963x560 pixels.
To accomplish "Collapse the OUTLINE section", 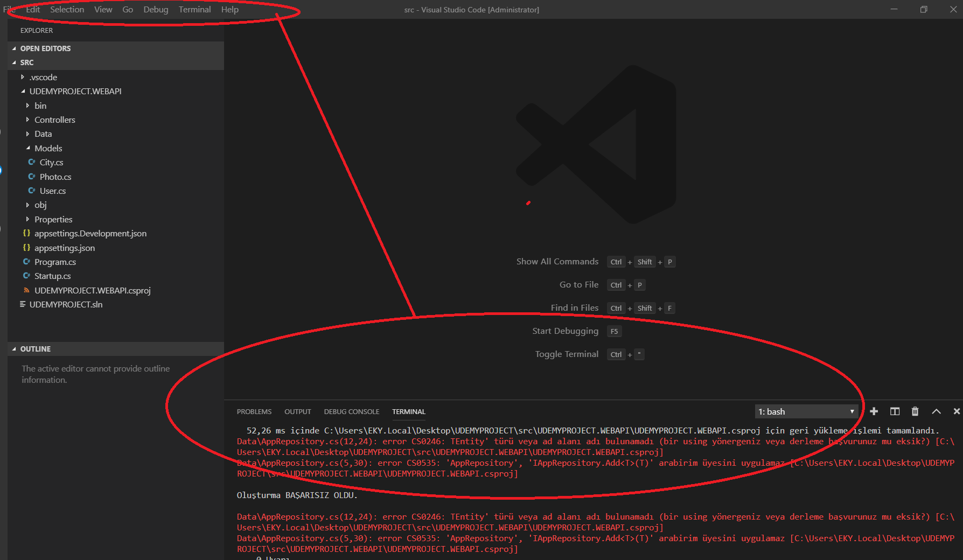I will click(36, 349).
